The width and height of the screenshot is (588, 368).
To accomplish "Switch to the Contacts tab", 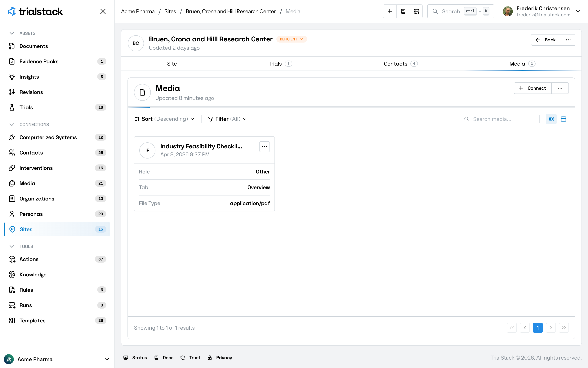I will [x=401, y=64].
